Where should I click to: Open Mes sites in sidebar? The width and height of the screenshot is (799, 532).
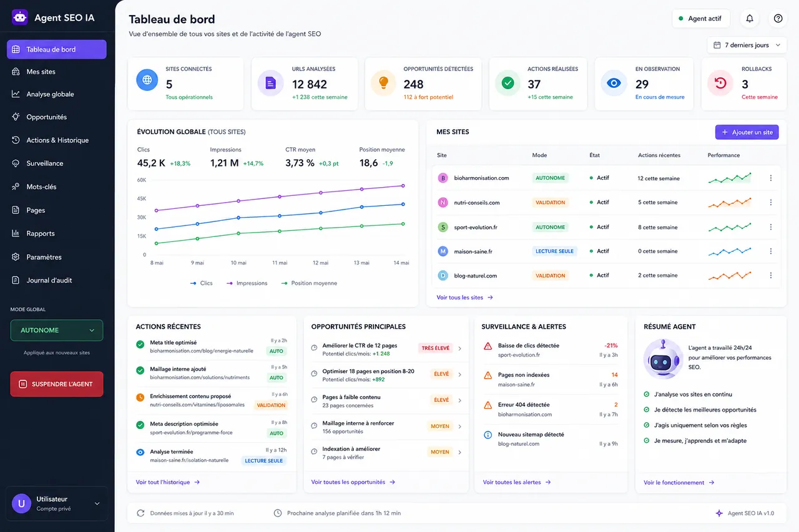(x=57, y=72)
